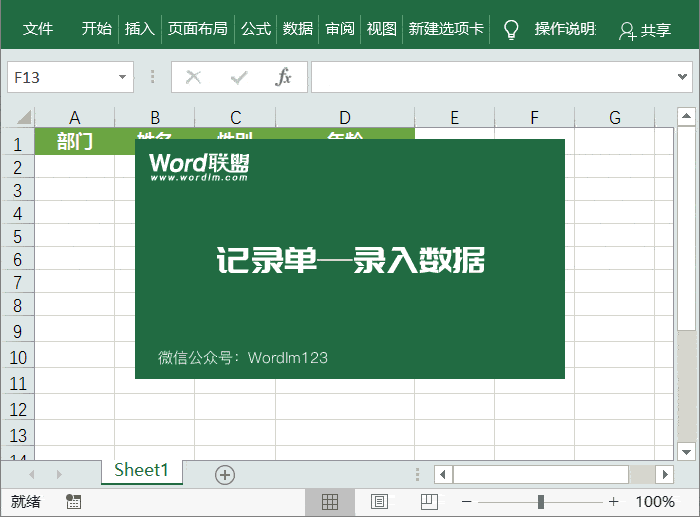Click the vertical scrollbar thumb

(686, 229)
